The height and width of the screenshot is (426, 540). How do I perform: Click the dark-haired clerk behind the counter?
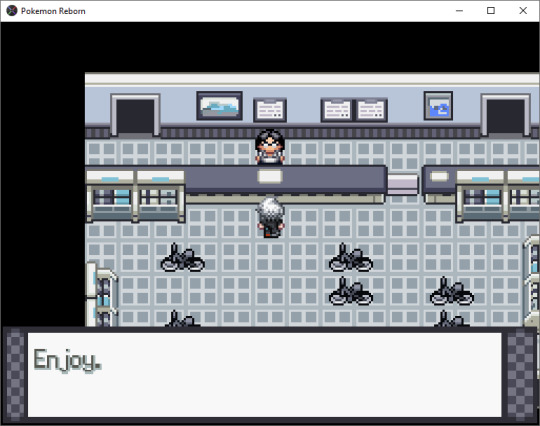[x=270, y=147]
